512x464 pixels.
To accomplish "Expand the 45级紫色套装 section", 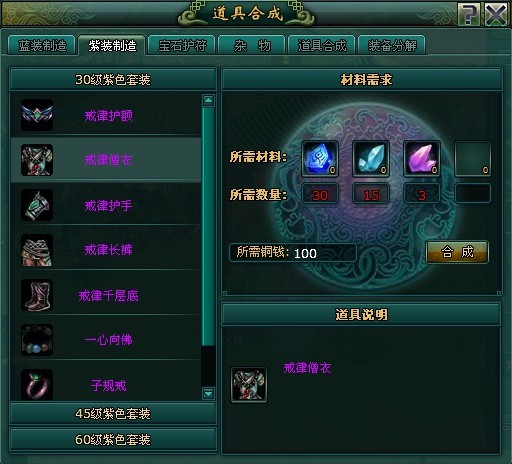I will tap(113, 414).
